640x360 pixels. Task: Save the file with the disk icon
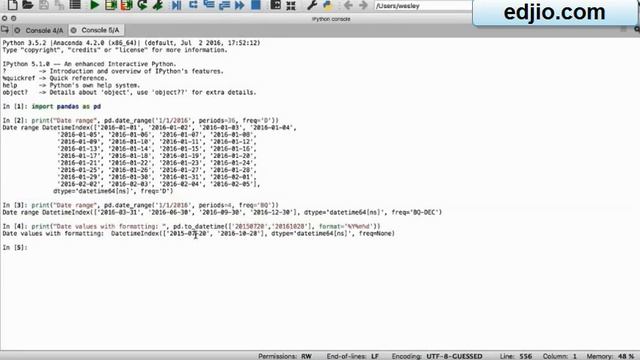44,5
